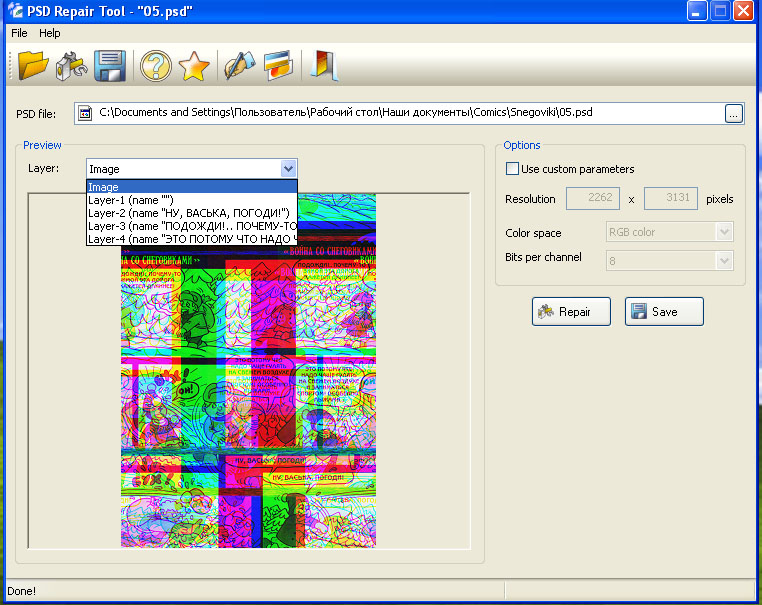Click the Repair button
Screen dimensions: 762x605
point(571,311)
